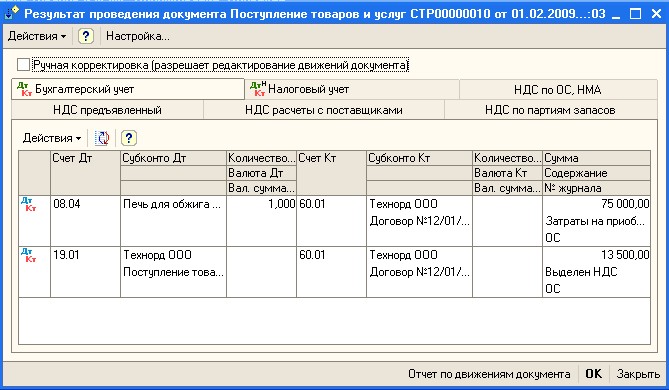The width and height of the screenshot is (669, 390).
Task: Click the Закрыть button
Action: coord(638,374)
